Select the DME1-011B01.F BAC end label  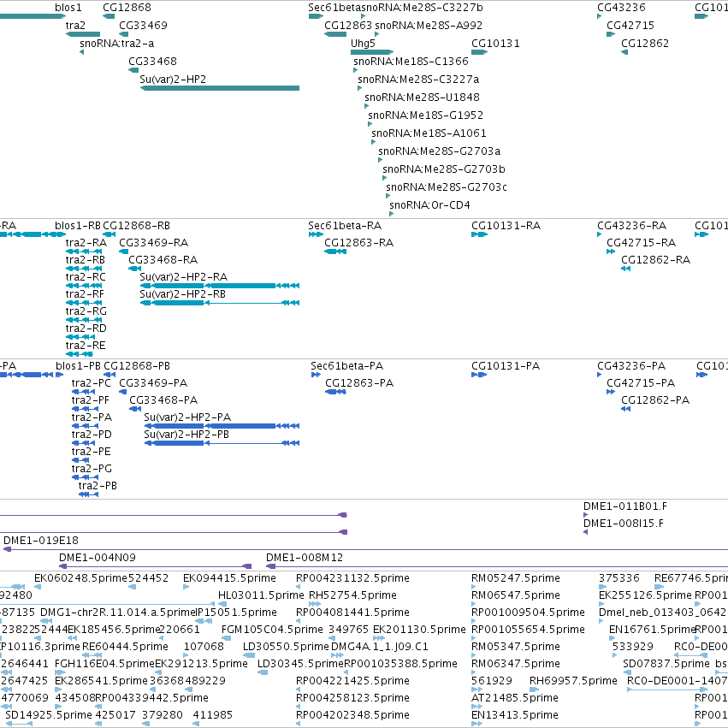point(625,506)
